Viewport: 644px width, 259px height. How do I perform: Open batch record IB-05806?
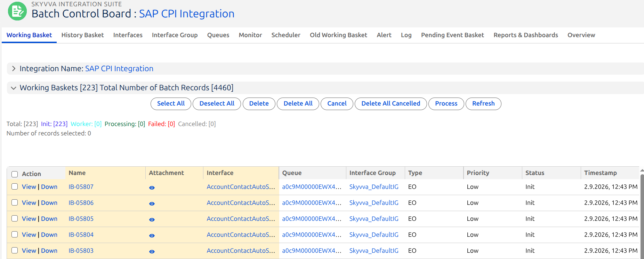coord(81,202)
